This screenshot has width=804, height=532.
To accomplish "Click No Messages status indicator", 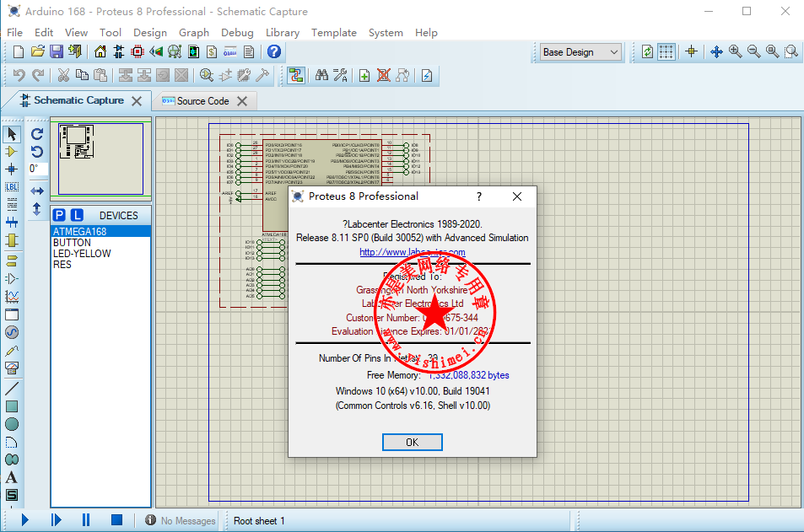I will tap(181, 521).
